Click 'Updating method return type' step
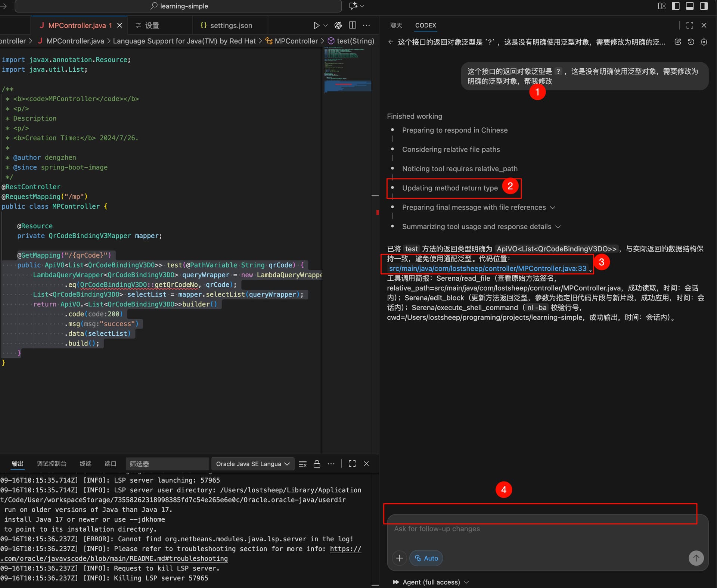Image resolution: width=717 pixels, height=588 pixels. coord(450,188)
